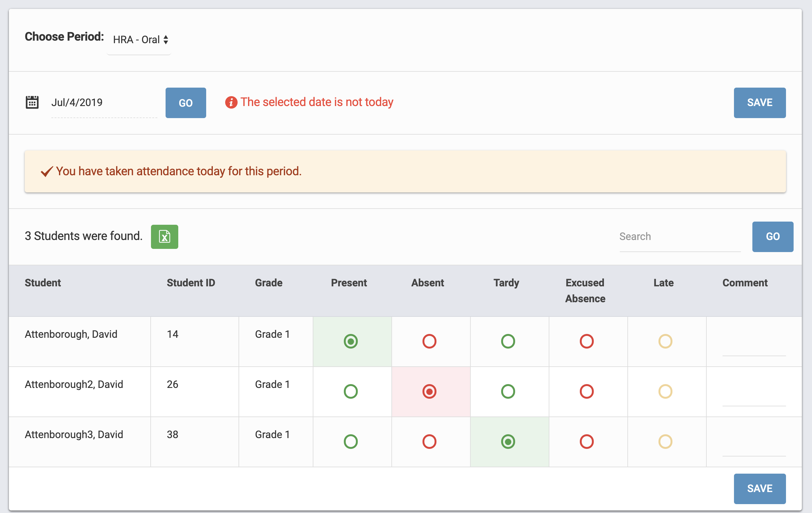Screen dimensions: 812x513
Task: Click the calendar icon beside Jul/4/2019
Action: (x=32, y=102)
